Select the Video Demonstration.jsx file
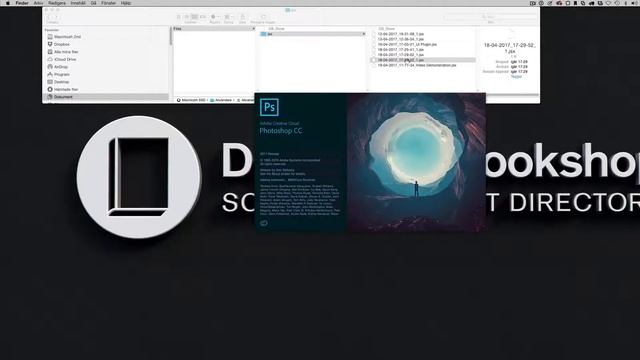Screen dimensions: 640x360 (x=417, y=65)
